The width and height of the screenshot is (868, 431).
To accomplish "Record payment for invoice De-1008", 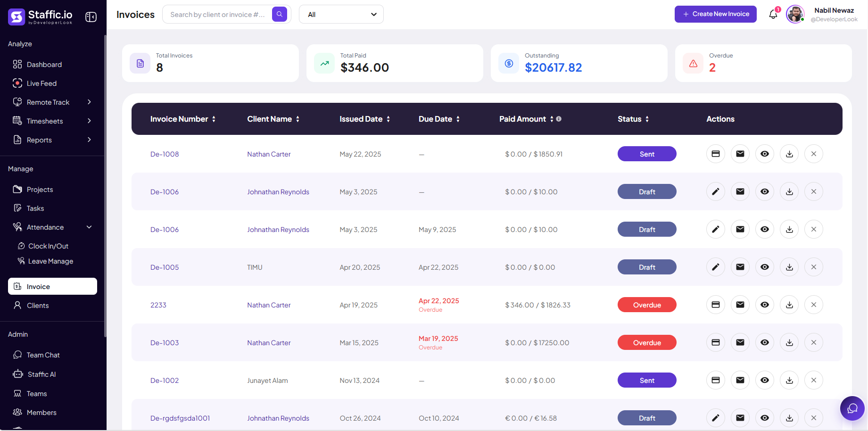I will [716, 154].
